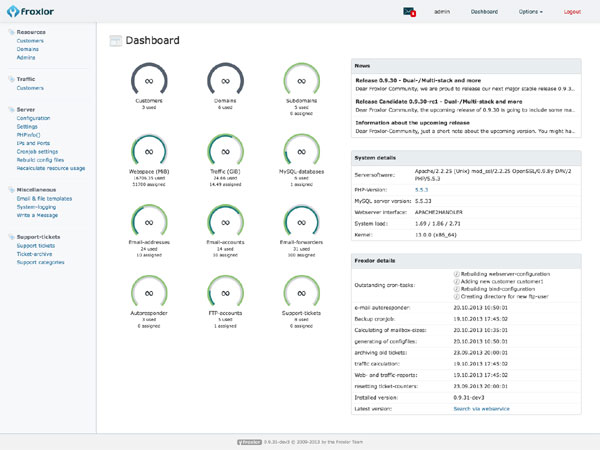This screenshot has width=600, height=450.
Task: Open the admin menu item in header
Action: tap(442, 12)
